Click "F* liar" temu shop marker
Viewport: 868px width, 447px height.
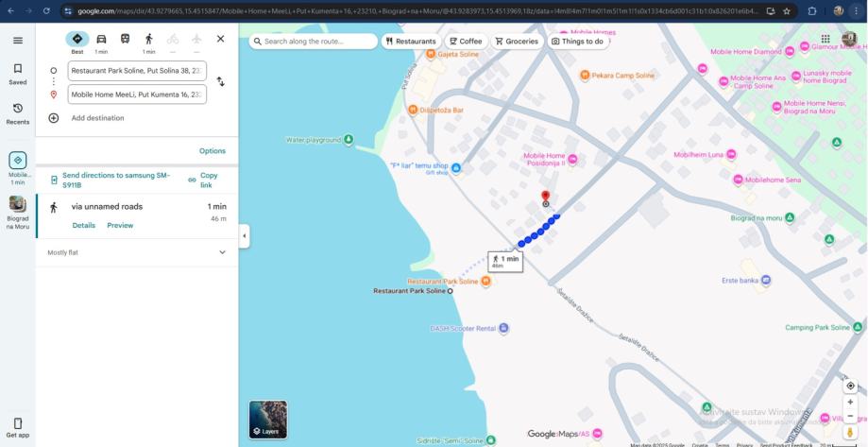coord(455,168)
